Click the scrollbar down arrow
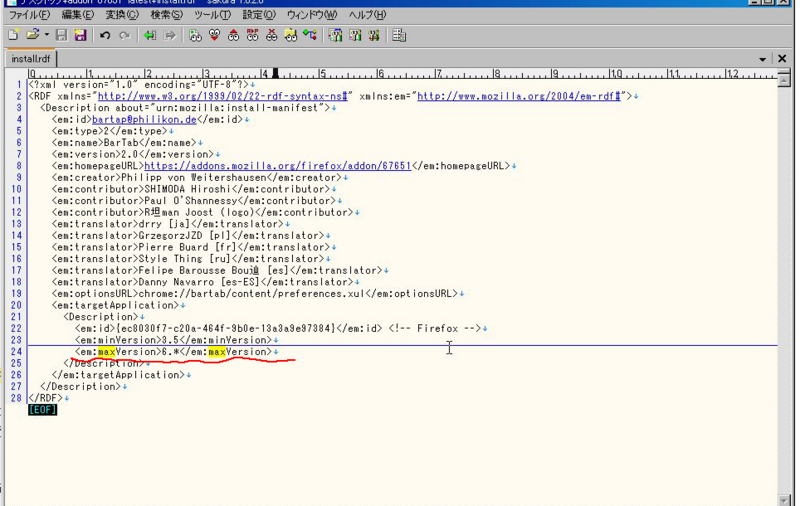 pyautogui.click(x=784, y=499)
